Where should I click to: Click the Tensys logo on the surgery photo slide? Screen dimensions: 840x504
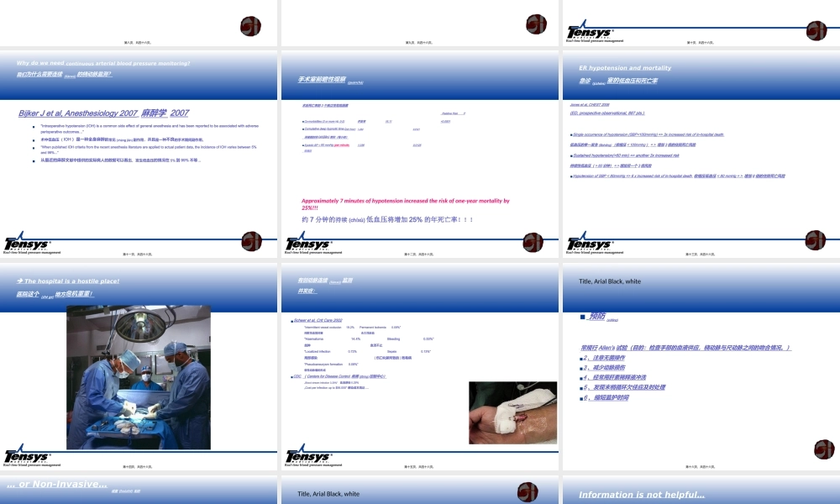pos(28,455)
